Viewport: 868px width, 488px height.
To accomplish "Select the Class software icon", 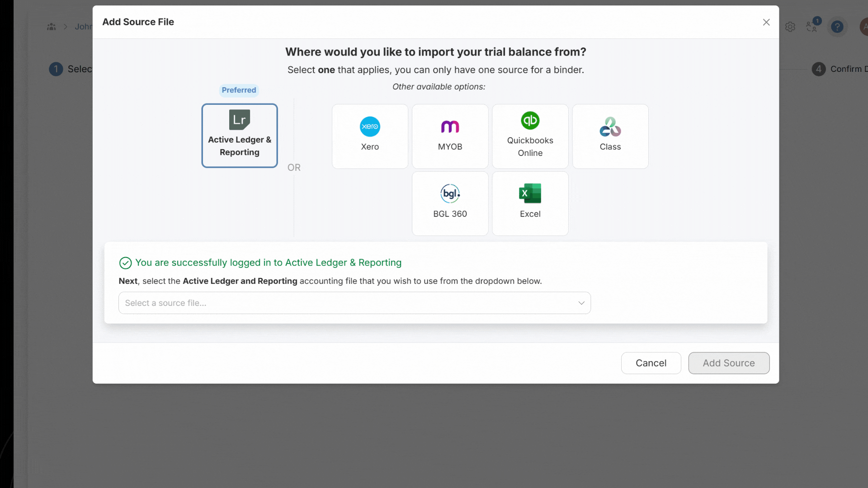I will point(610,136).
